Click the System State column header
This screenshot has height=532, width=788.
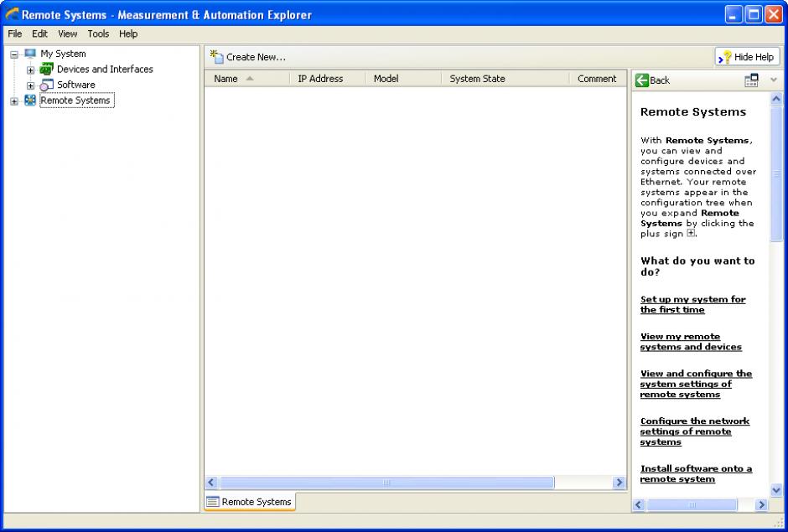(x=505, y=79)
